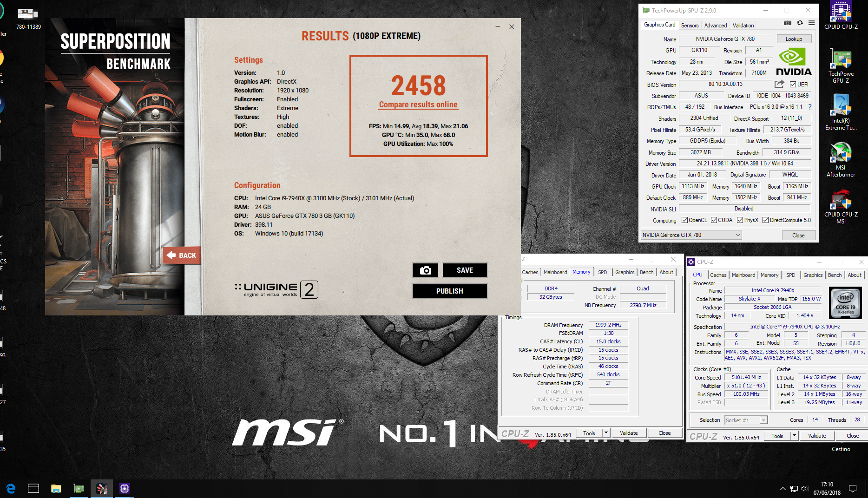Open the GPU-Z hamburger menu
The image size is (868, 498).
point(811,23)
